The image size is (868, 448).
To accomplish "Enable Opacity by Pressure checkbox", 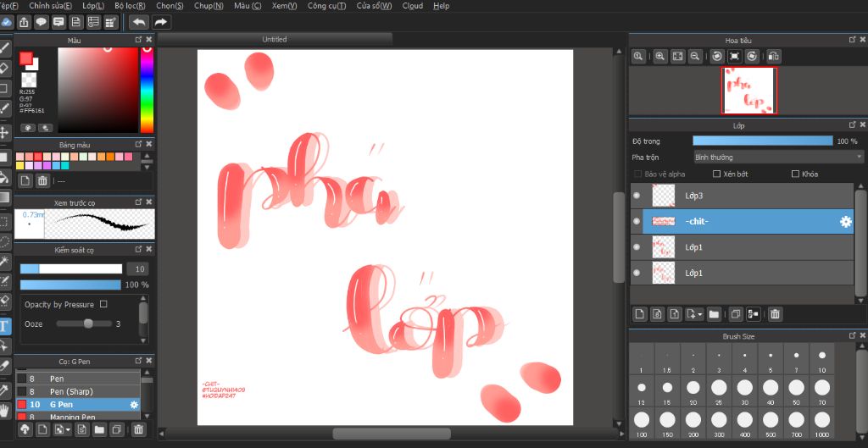I will [x=103, y=304].
